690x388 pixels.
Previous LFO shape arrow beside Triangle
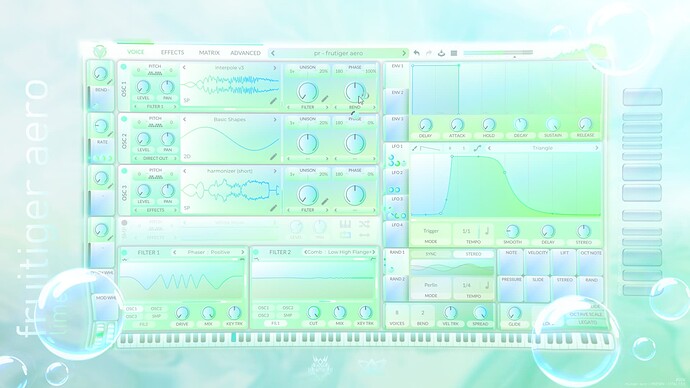coord(489,148)
